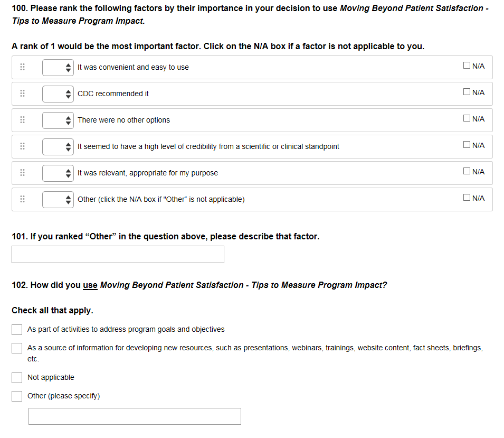Open rank dropdown for 'CDC recommended it'
Image resolution: width=504 pixels, height=438 pixels.
tap(58, 94)
